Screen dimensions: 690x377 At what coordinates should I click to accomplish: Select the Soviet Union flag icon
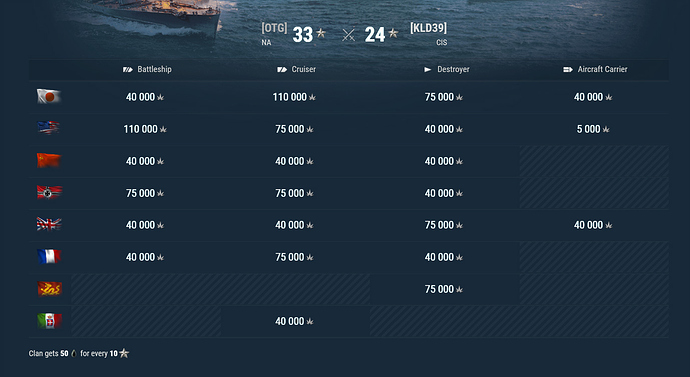click(x=49, y=160)
